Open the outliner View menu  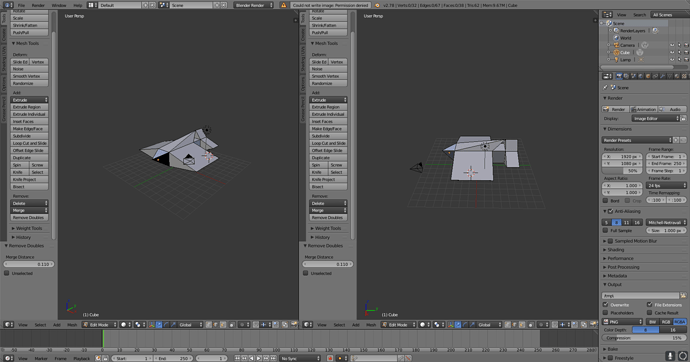click(x=621, y=15)
